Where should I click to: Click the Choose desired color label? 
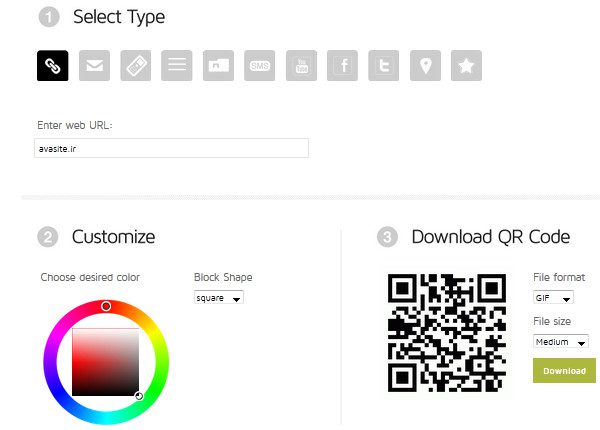click(x=90, y=277)
